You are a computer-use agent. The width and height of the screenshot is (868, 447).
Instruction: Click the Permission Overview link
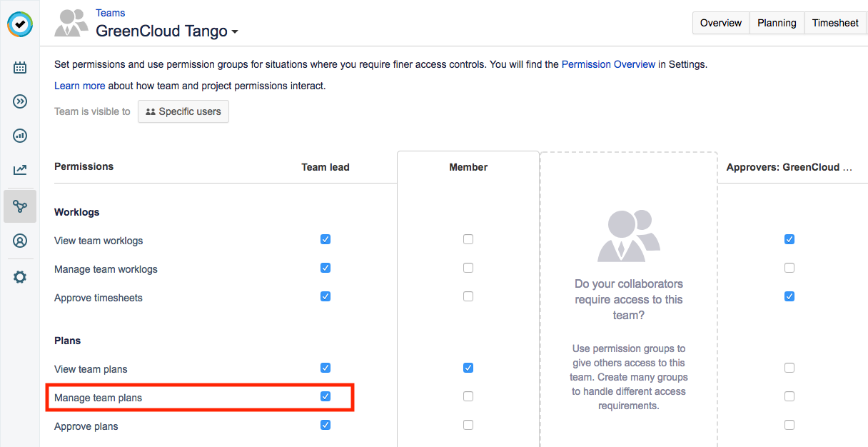[608, 64]
